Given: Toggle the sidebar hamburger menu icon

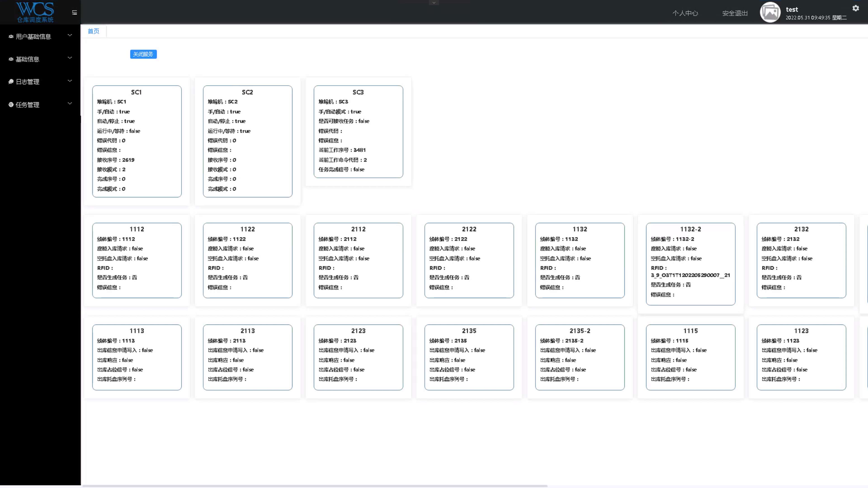Looking at the screenshot, I should click(x=74, y=12).
